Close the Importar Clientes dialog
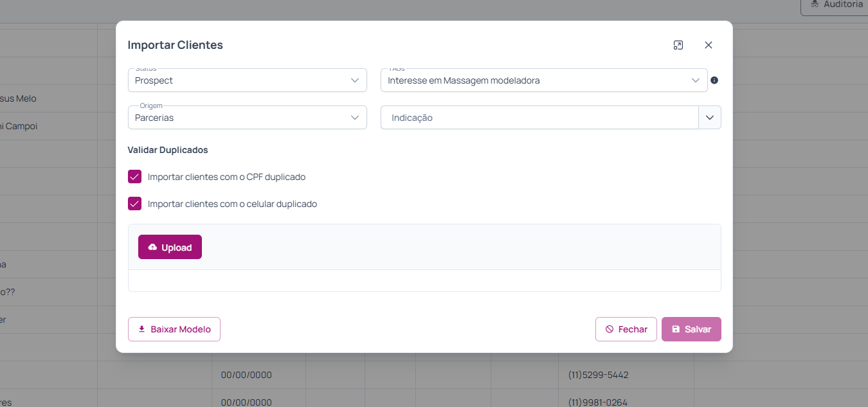 [709, 45]
